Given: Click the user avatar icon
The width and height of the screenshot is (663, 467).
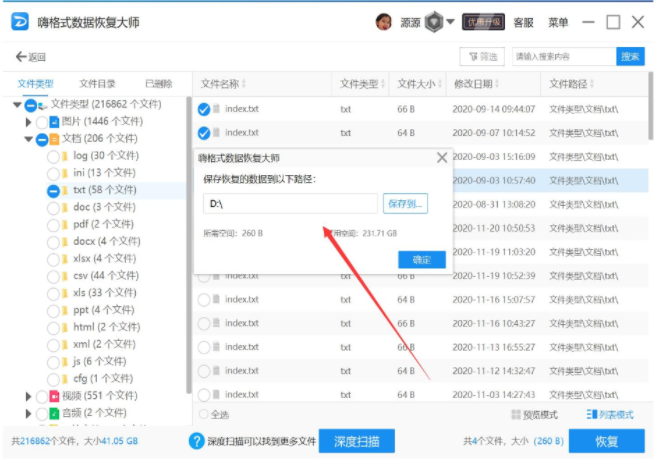Looking at the screenshot, I should pos(383,22).
